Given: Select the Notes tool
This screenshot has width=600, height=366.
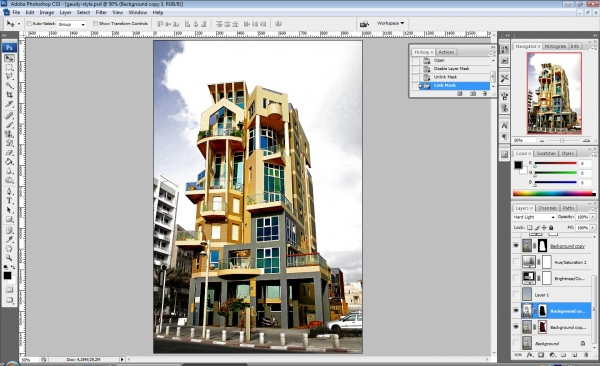Looking at the screenshot, I should pyautogui.click(x=9, y=230).
